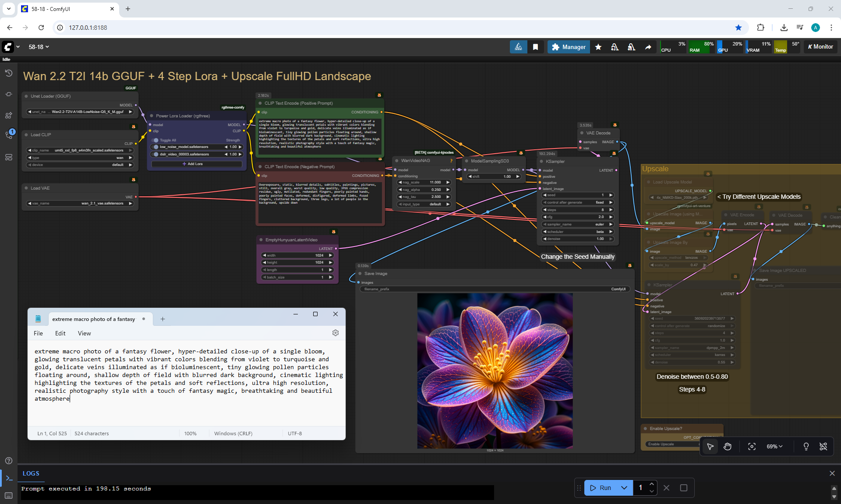Open the Notepad Edit menu

click(x=60, y=333)
